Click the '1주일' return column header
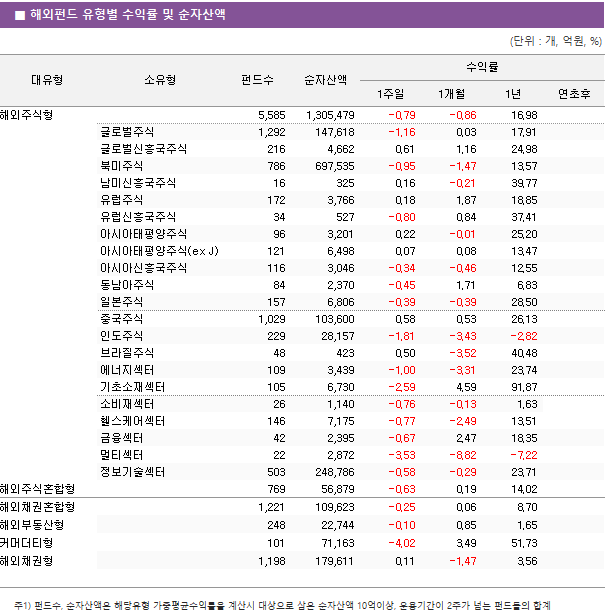613x613 pixels. pyautogui.click(x=390, y=94)
